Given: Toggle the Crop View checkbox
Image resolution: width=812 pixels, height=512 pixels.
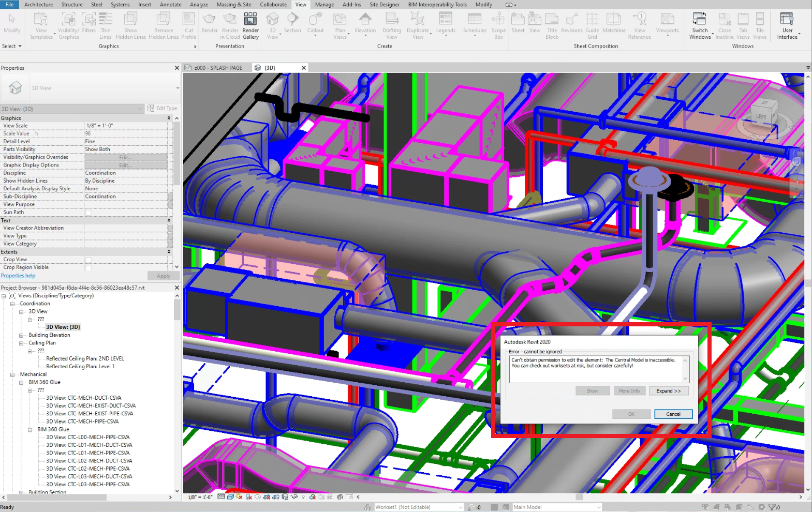Looking at the screenshot, I should (88, 260).
